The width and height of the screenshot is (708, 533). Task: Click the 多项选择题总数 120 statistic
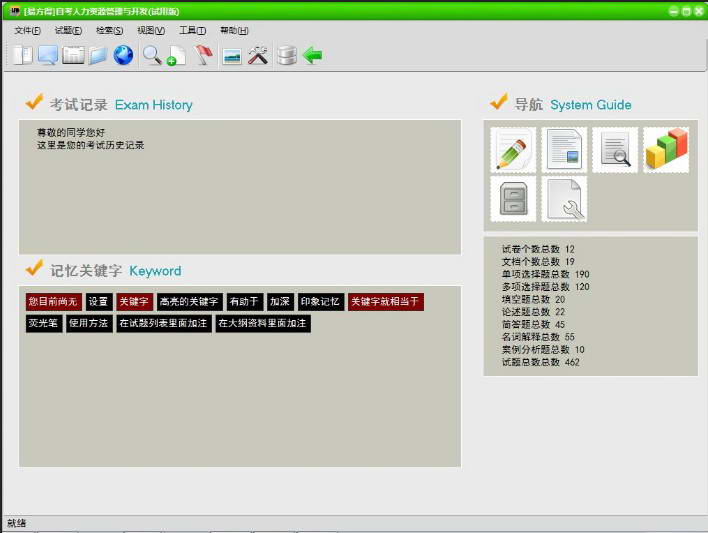click(x=545, y=287)
